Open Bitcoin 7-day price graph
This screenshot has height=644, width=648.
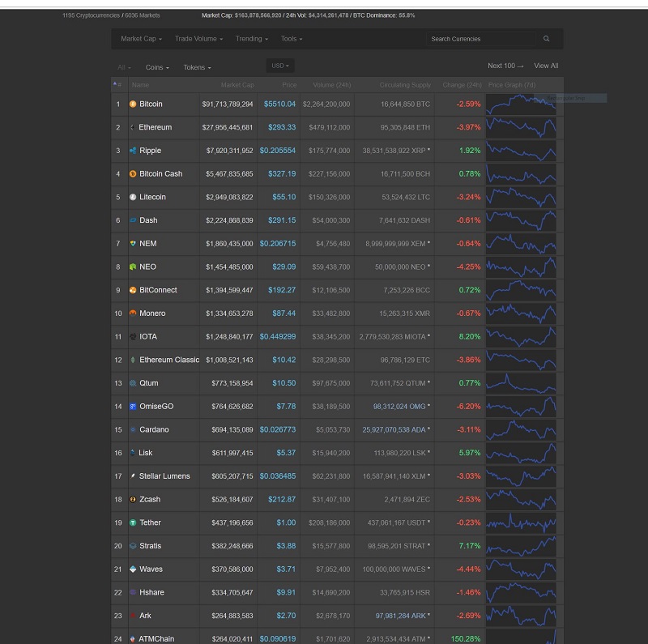click(x=521, y=104)
